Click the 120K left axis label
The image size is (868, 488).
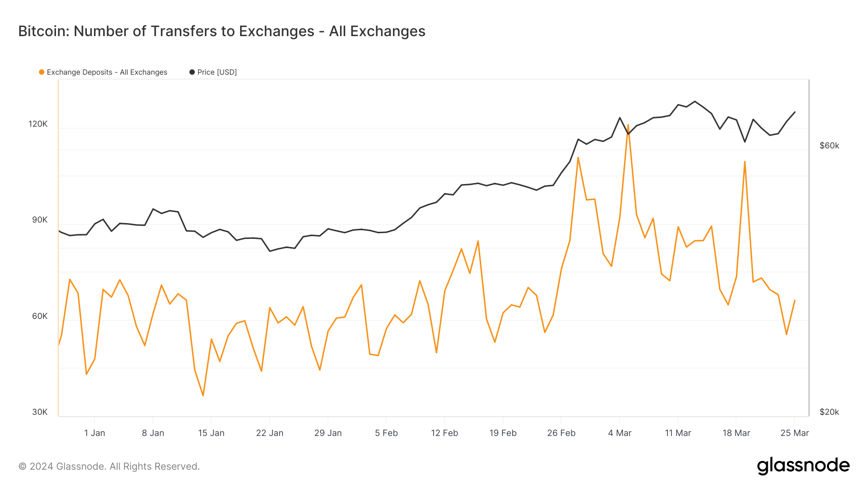[38, 124]
